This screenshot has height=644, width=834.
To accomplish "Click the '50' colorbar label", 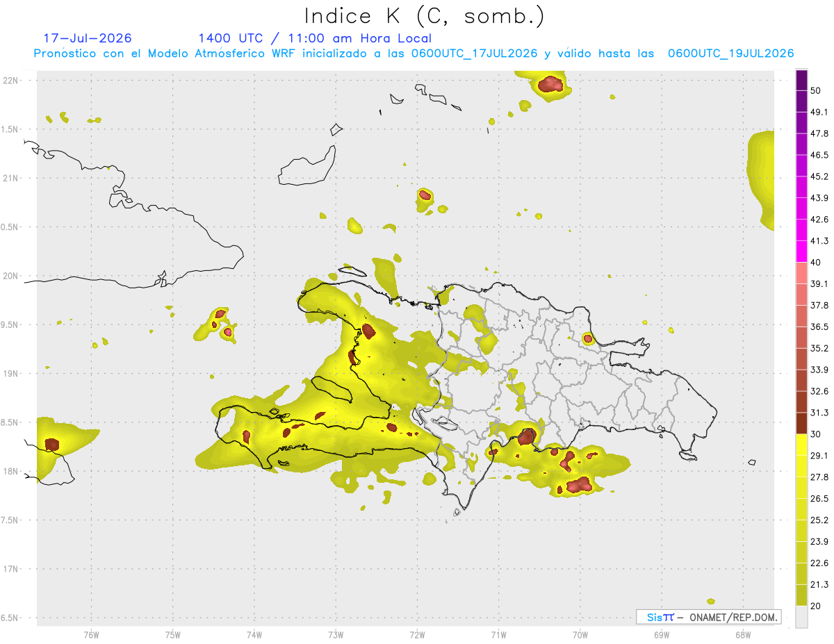I will 816,91.
